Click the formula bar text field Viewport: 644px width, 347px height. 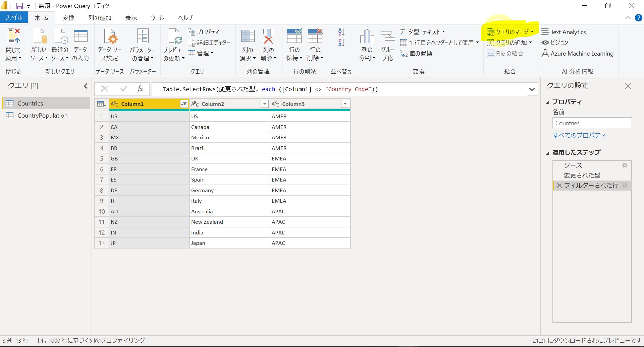coord(339,89)
